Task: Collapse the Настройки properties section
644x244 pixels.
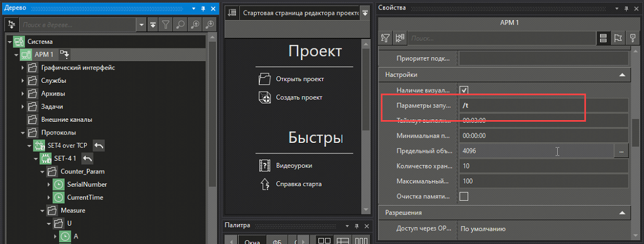Action: 621,74
